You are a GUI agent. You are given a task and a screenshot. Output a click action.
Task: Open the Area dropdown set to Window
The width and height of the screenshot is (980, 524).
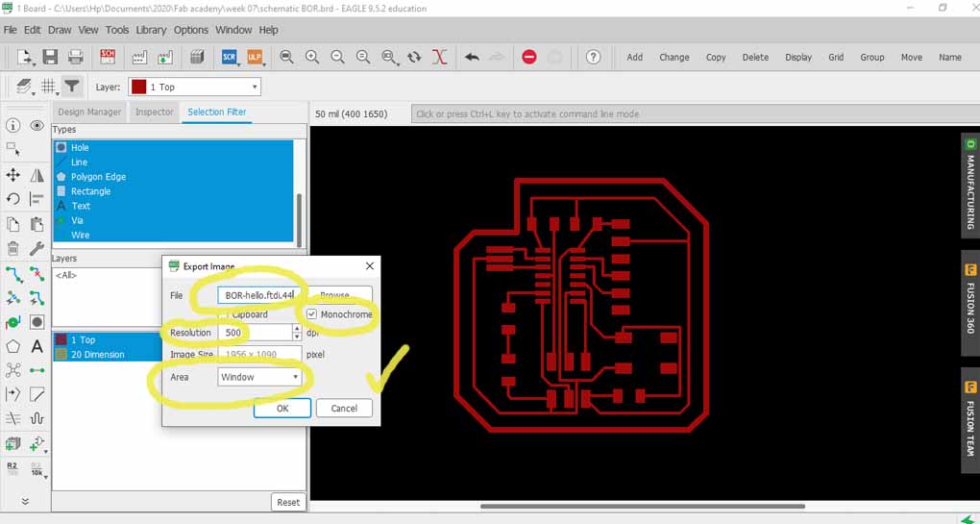(x=259, y=377)
